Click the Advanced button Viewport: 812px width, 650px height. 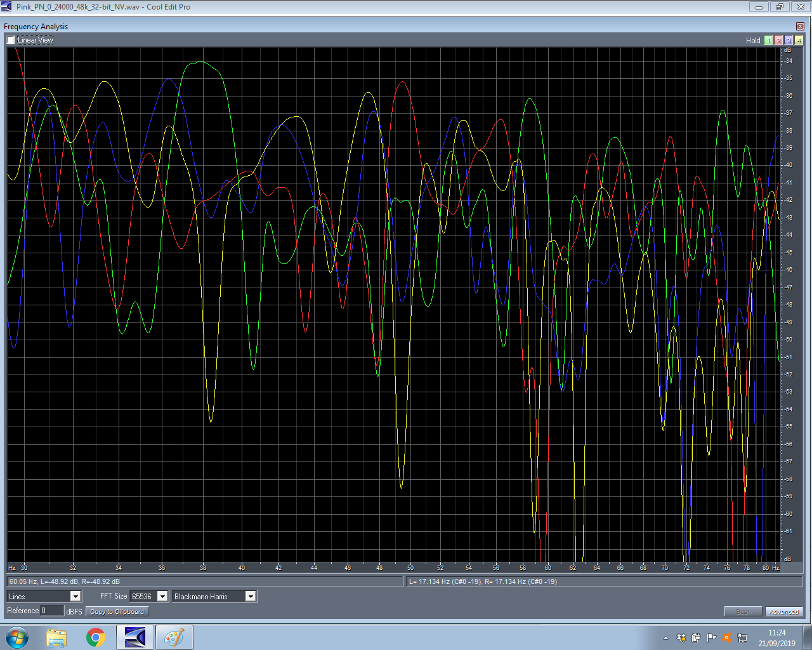[784, 612]
